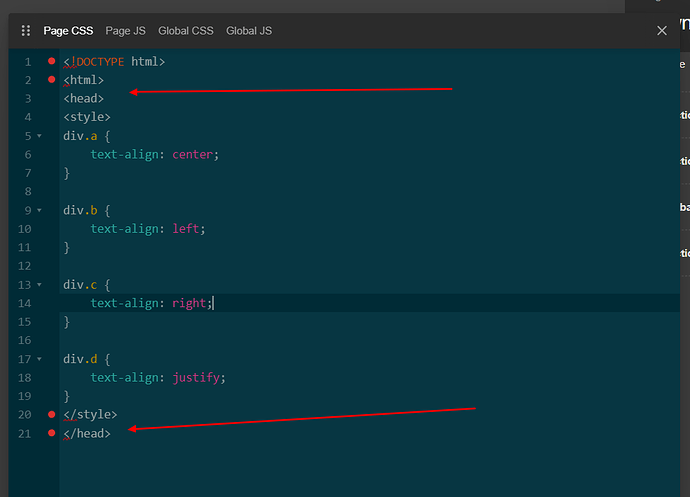This screenshot has height=497, width=690.
Task: Click error marker on line 21
Action: [x=52, y=433]
